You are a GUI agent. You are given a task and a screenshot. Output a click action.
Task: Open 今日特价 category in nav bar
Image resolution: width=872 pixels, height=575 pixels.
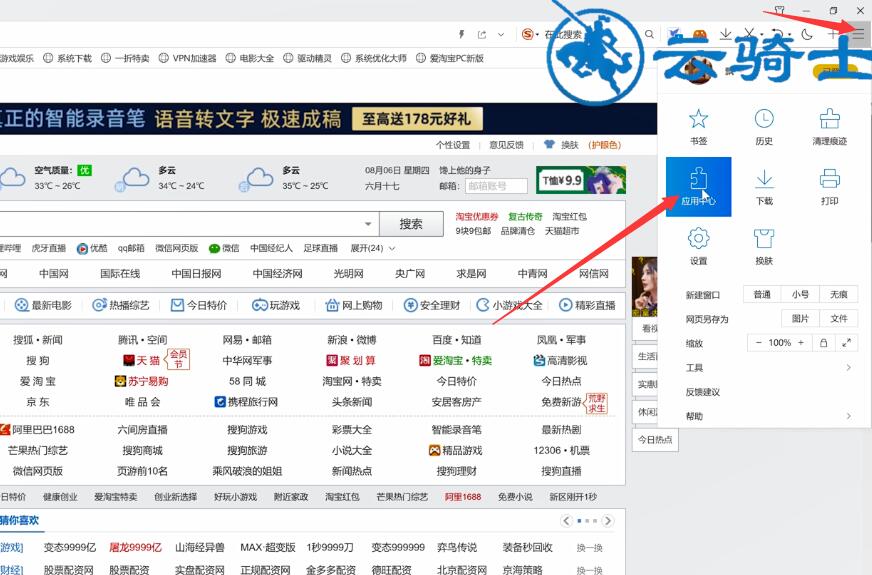[199, 305]
